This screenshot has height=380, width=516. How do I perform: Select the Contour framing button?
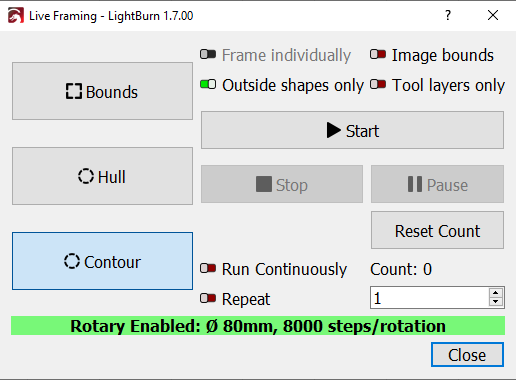(102, 261)
